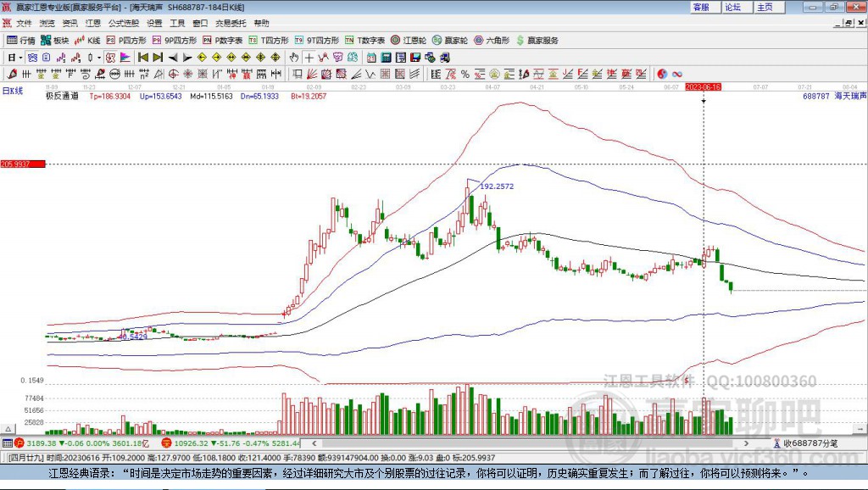Open the P数字表 tool
This screenshot has height=490, width=868.
[x=223, y=41]
